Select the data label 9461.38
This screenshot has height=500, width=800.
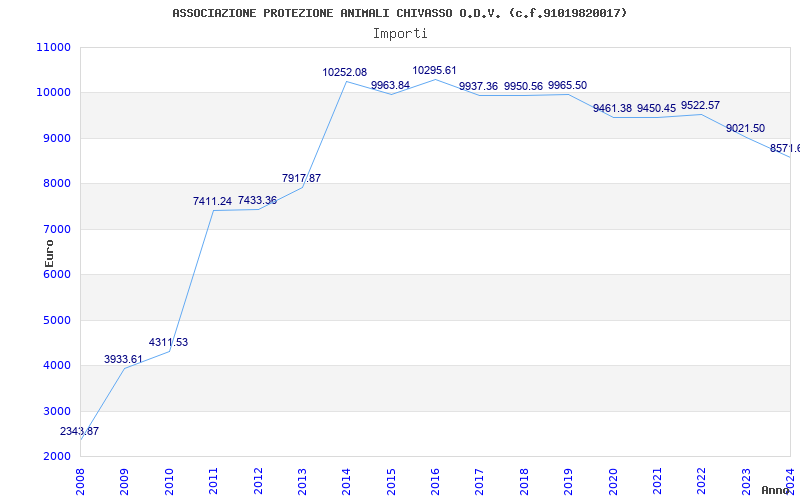[612, 109]
